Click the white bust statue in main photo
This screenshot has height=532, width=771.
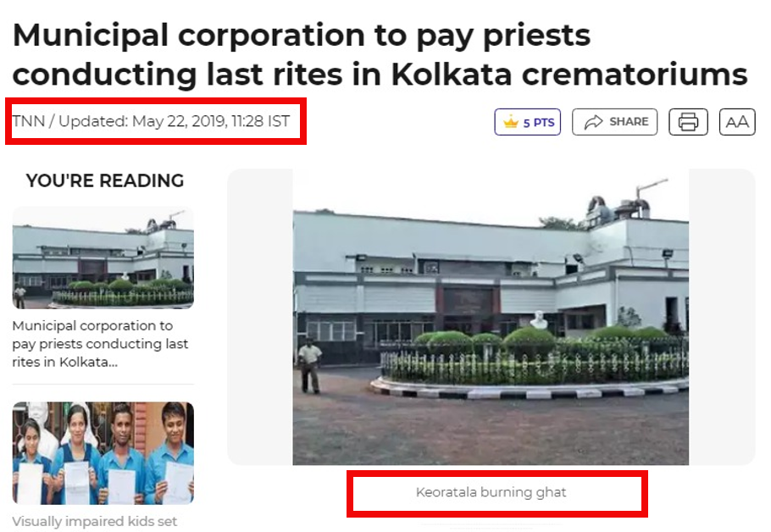click(x=539, y=320)
